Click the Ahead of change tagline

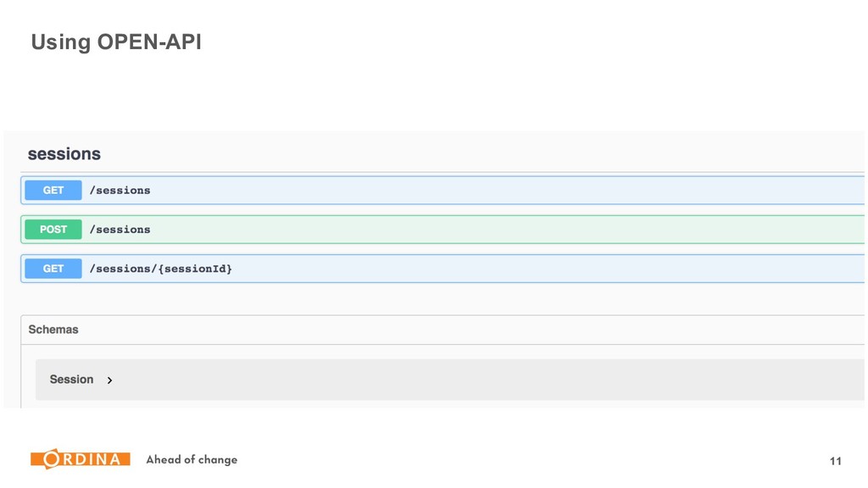[x=192, y=459]
